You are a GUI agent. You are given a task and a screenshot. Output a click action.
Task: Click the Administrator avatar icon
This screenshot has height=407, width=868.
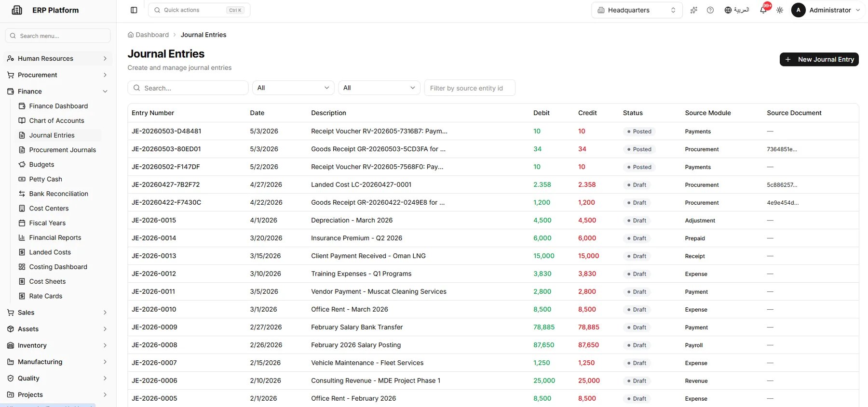point(798,10)
